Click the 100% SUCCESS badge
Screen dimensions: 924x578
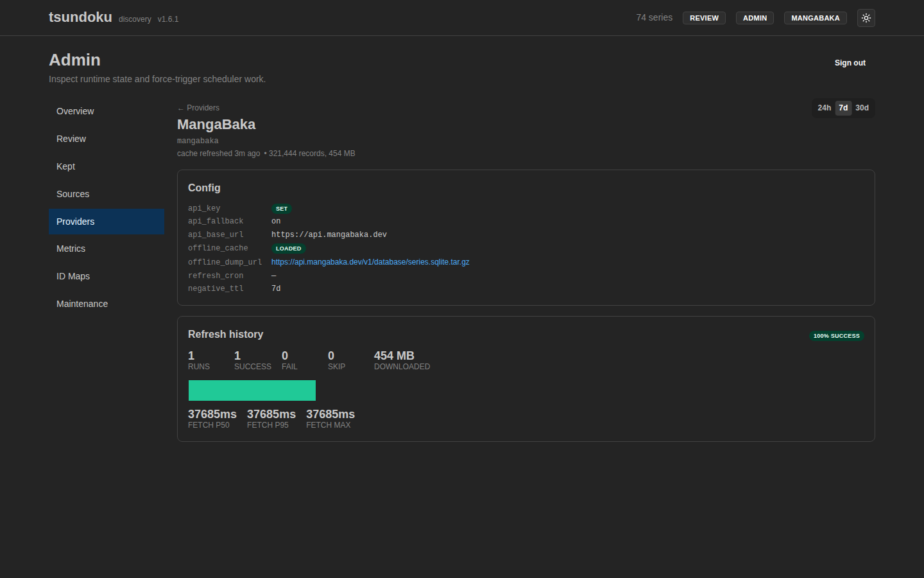coord(836,336)
